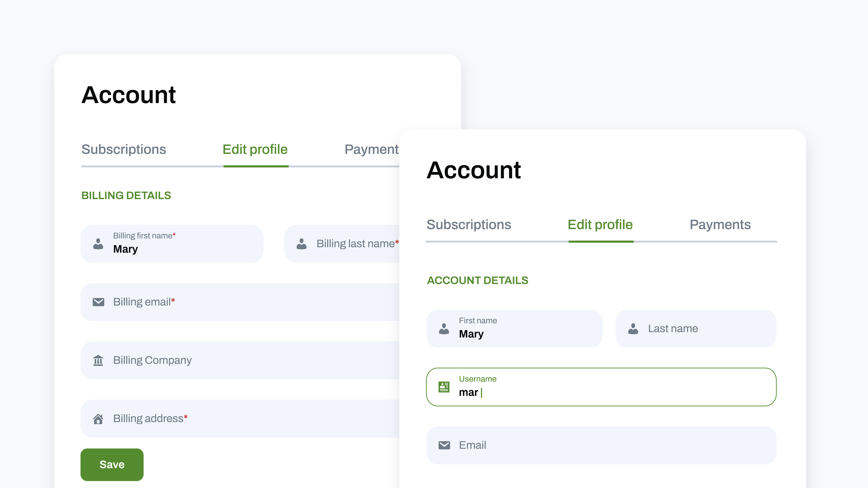Select Edit profile tab in the front card
The height and width of the screenshot is (488, 868).
pyautogui.click(x=600, y=225)
